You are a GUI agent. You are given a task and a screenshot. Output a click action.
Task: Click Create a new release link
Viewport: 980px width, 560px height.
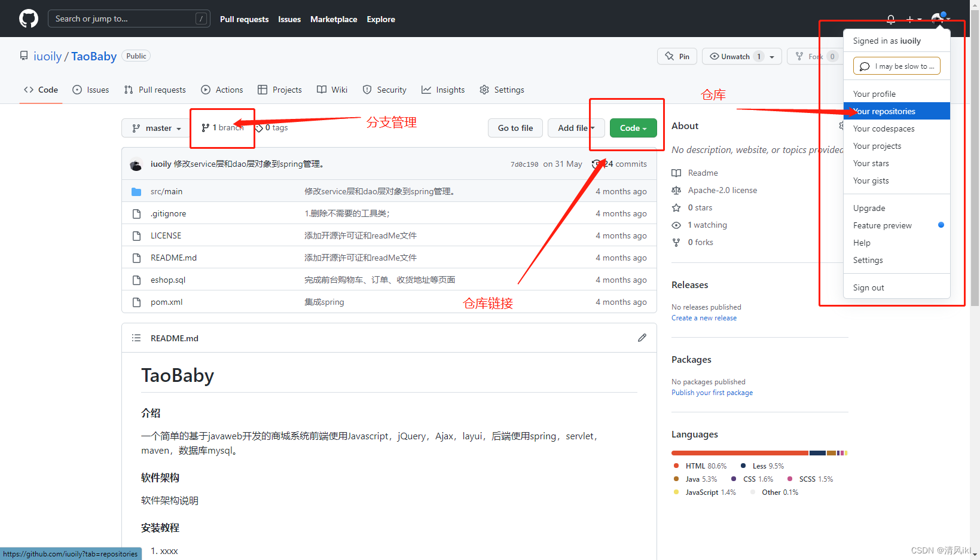[704, 318]
